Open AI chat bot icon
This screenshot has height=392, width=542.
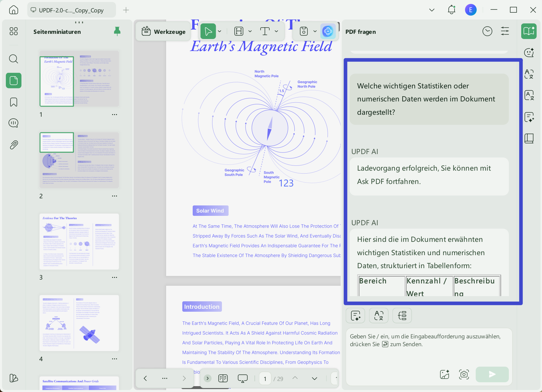coord(529,52)
